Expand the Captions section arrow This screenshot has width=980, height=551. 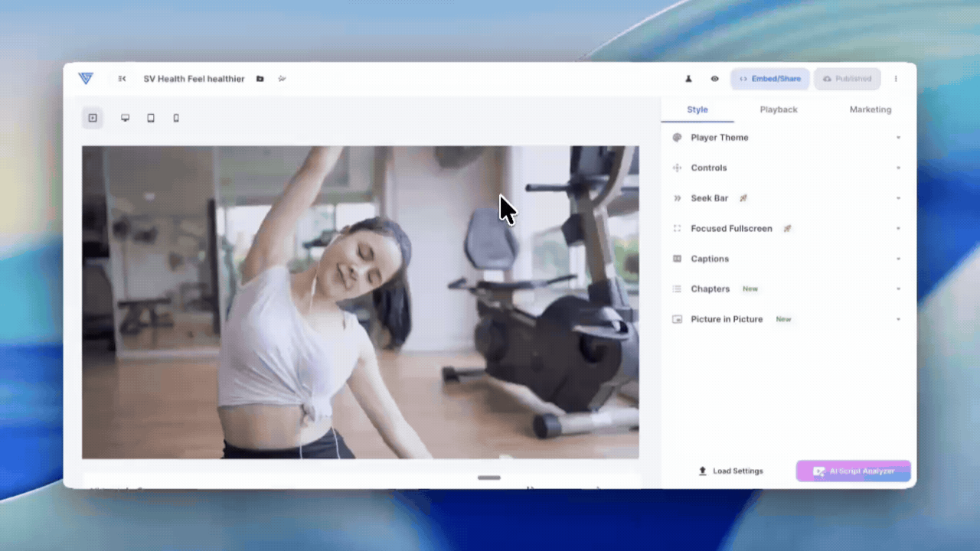[898, 259]
